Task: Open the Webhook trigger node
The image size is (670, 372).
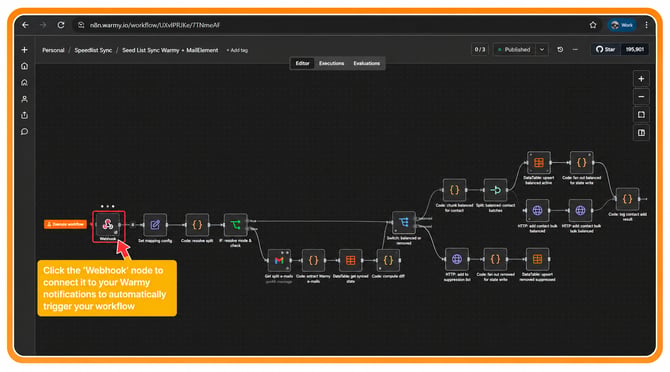Action: coord(108,225)
